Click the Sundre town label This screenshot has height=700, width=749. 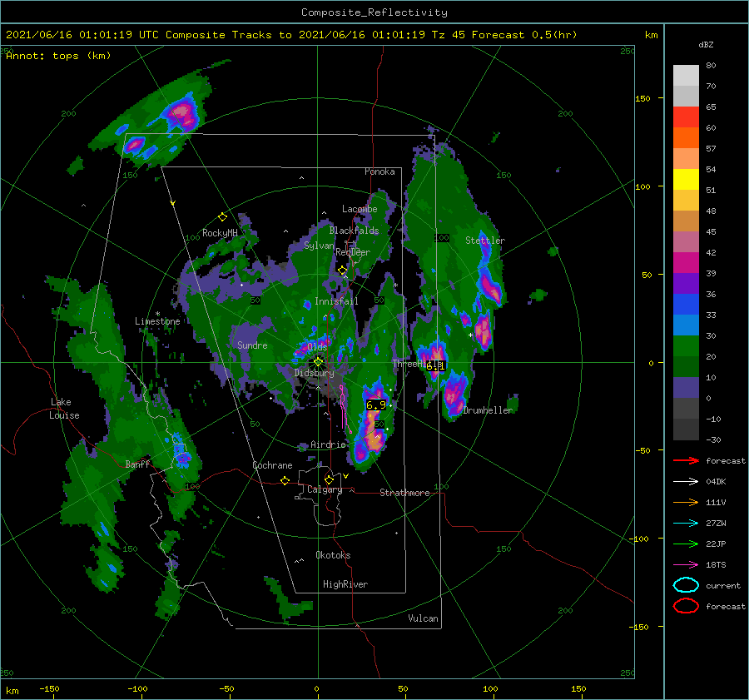[x=252, y=345]
